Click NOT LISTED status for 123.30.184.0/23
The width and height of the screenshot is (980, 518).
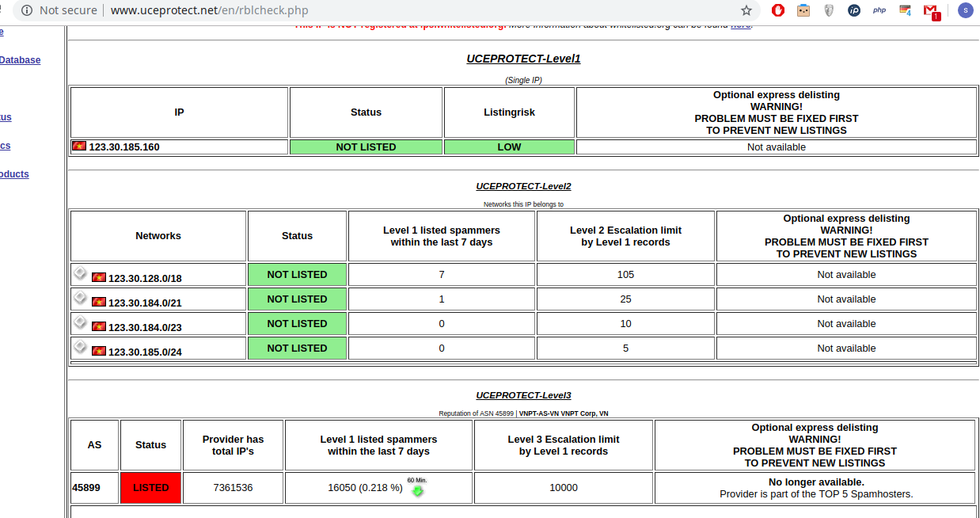[x=297, y=324]
